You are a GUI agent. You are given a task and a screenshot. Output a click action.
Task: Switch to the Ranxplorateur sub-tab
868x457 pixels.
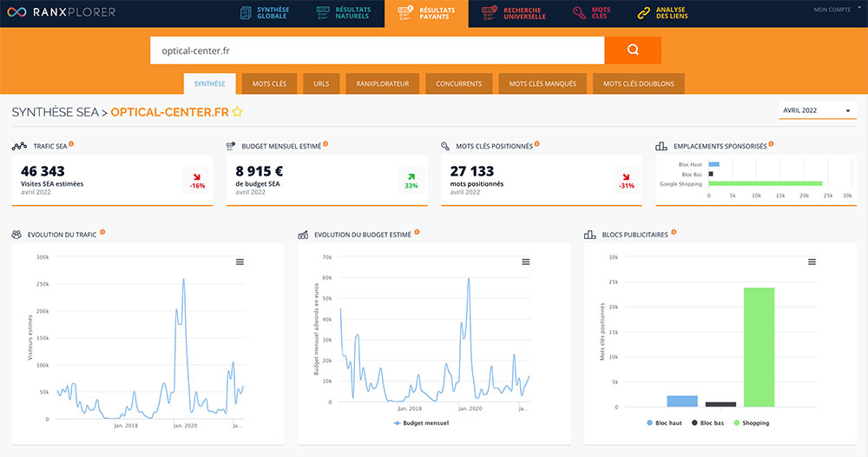[383, 83]
